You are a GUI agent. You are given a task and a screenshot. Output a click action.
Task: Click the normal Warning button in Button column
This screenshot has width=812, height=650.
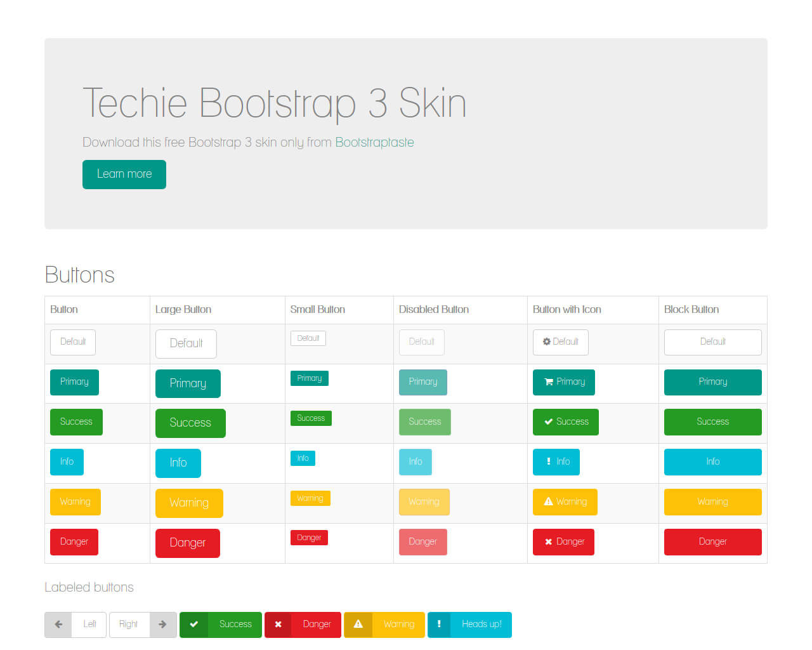click(x=75, y=502)
